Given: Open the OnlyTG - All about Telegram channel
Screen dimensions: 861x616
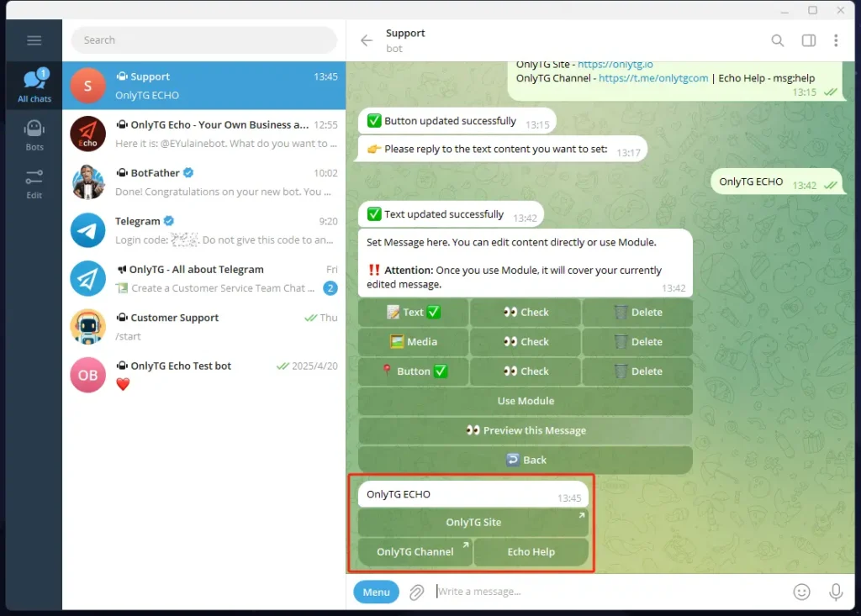Looking at the screenshot, I should [203, 279].
